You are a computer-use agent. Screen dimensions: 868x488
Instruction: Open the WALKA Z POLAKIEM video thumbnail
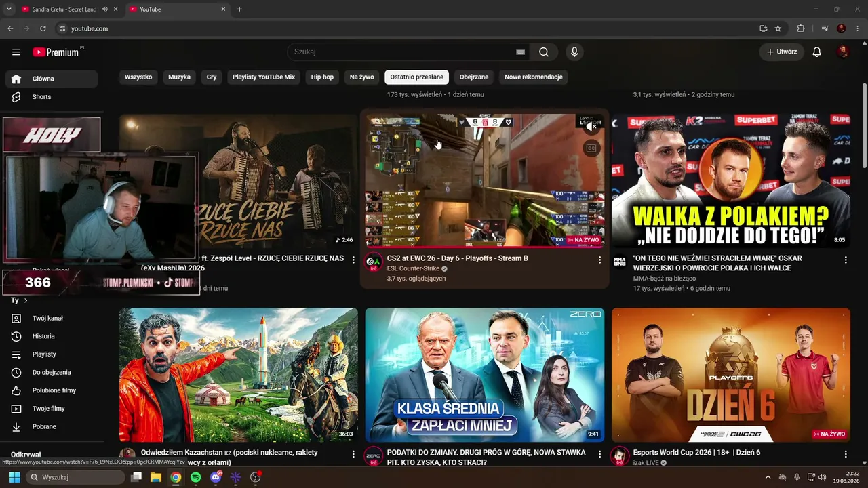731,180
